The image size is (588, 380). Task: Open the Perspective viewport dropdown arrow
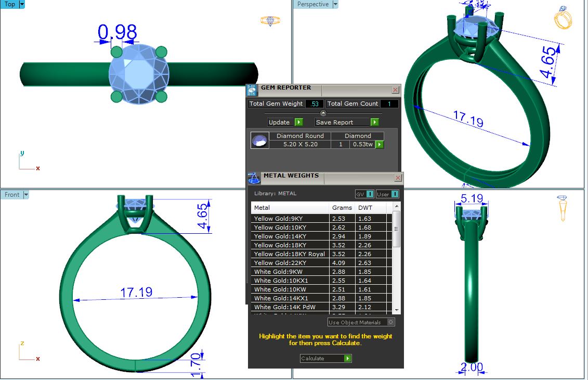335,4
